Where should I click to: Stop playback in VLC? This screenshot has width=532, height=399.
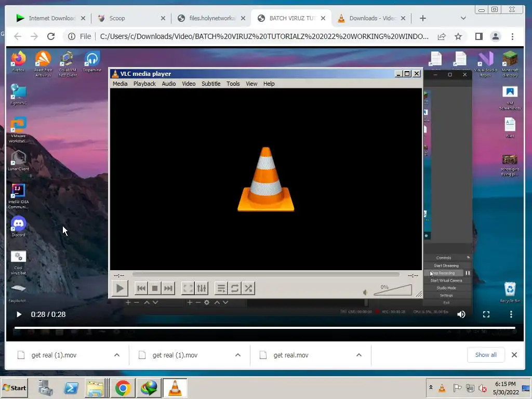point(155,288)
